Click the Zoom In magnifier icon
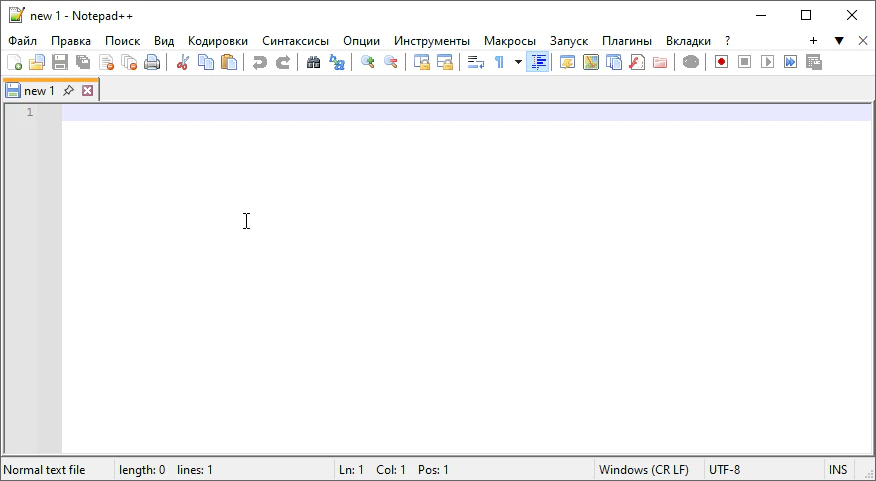This screenshot has height=481, width=876. click(367, 62)
